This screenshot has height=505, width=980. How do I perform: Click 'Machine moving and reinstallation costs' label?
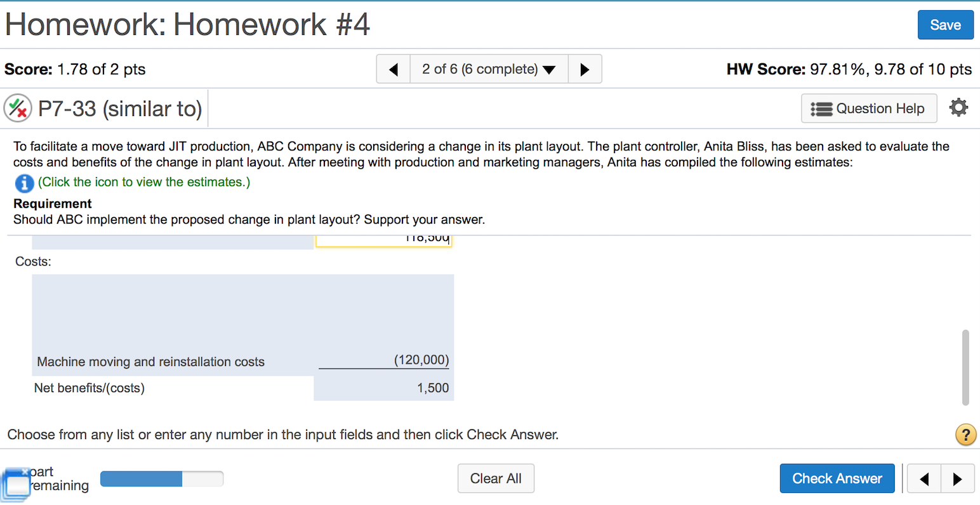pos(150,362)
